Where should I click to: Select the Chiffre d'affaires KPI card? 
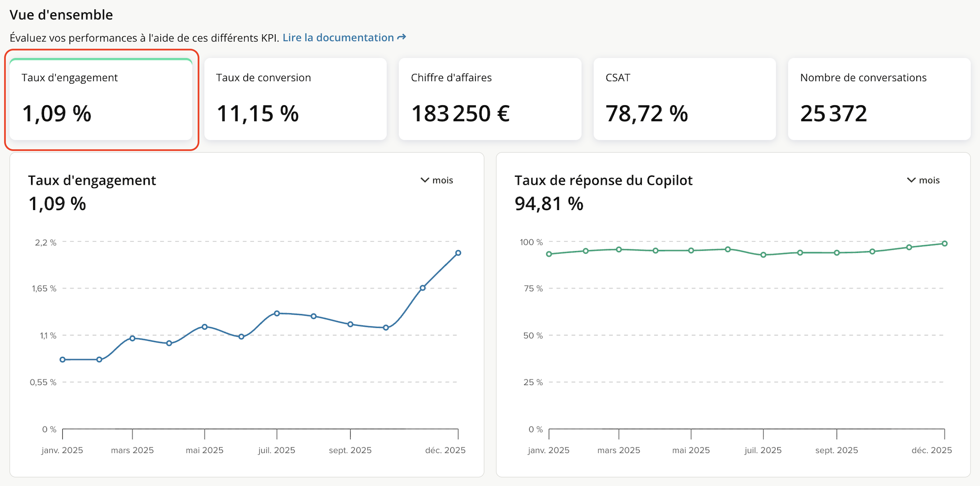point(490,99)
